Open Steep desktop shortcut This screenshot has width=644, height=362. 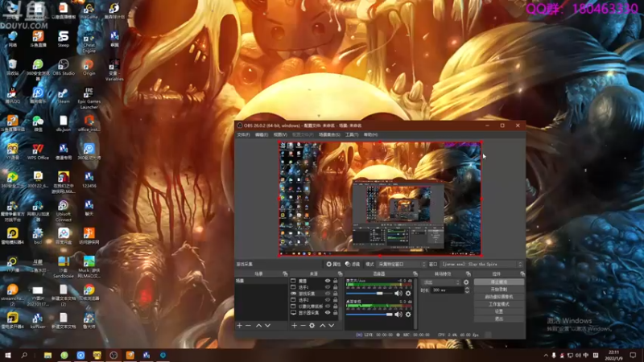(x=64, y=39)
